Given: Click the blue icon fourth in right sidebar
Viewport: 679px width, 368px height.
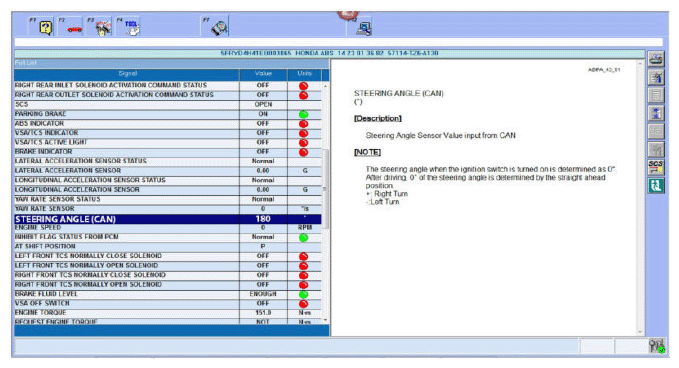Looking at the screenshot, I should 656,113.
